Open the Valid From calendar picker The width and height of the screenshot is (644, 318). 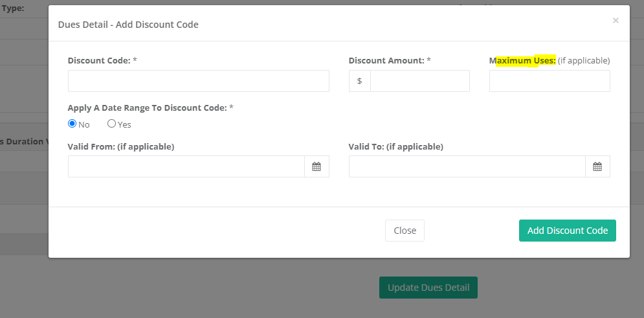(316, 166)
